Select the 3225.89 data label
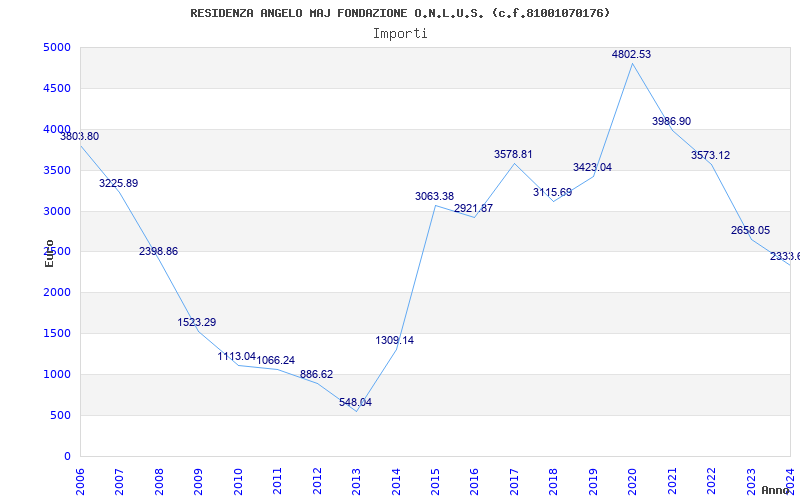Screen dimensions: 800x500 pyautogui.click(x=118, y=184)
